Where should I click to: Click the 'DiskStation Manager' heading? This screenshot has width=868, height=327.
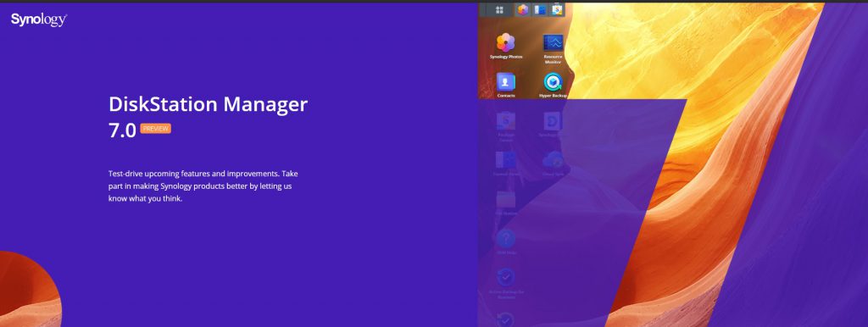point(209,103)
